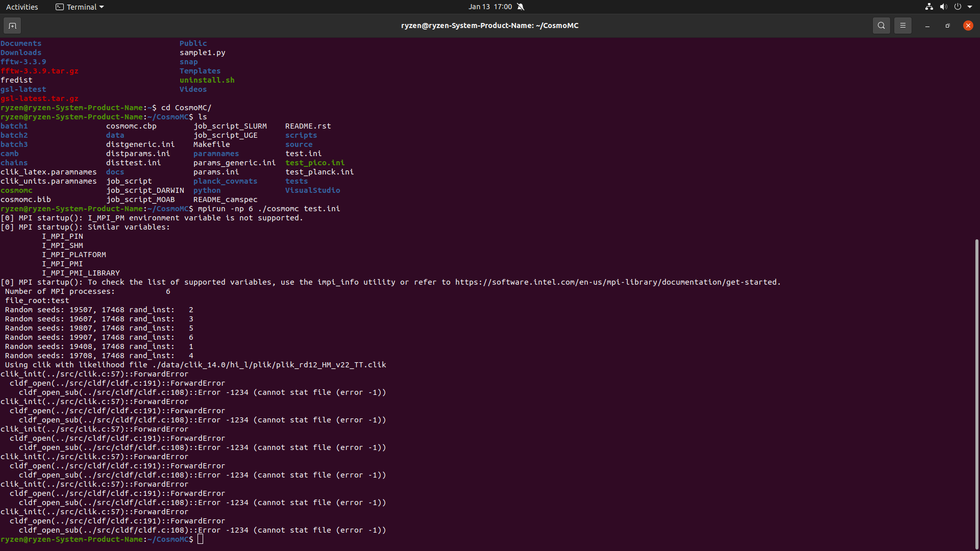This screenshot has width=980, height=551.
Task: Click the 'test_planck.ini' file name
Action: (x=320, y=172)
